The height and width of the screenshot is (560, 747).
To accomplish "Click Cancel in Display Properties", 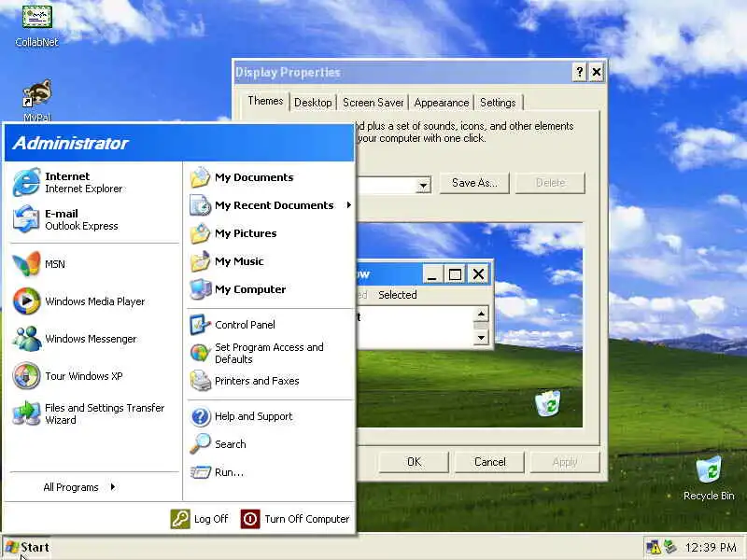I will click(489, 462).
